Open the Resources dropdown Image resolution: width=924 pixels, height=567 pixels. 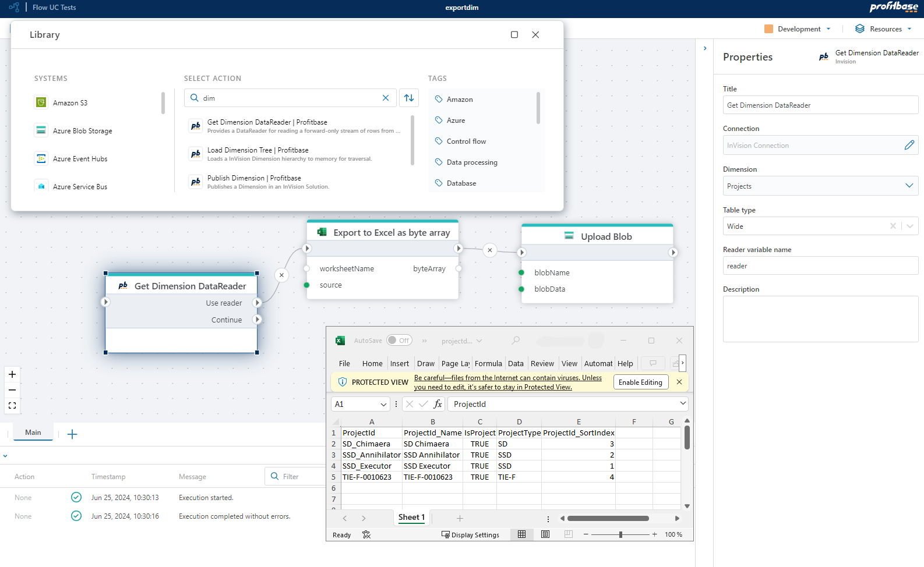click(x=883, y=29)
